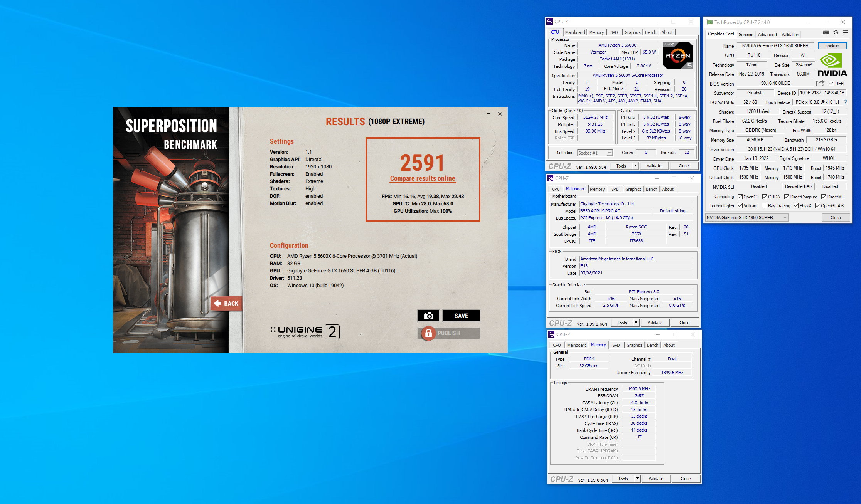Click the Unigine 2 engine logo
861x504 pixels.
[305, 332]
